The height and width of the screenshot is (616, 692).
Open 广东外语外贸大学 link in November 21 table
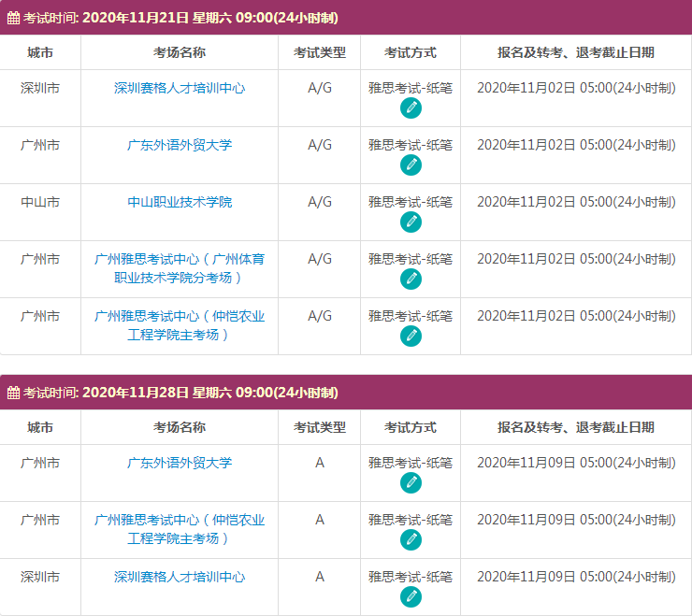click(180, 145)
